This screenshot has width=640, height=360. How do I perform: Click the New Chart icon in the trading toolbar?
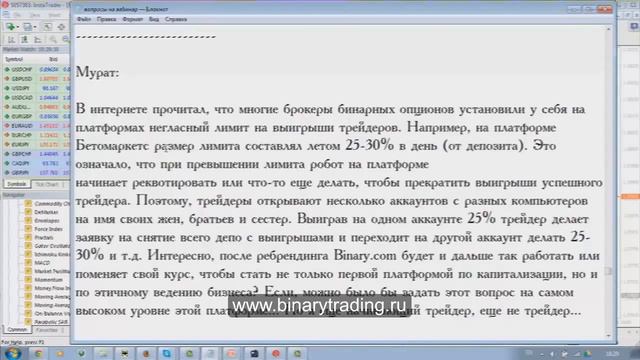10,27
